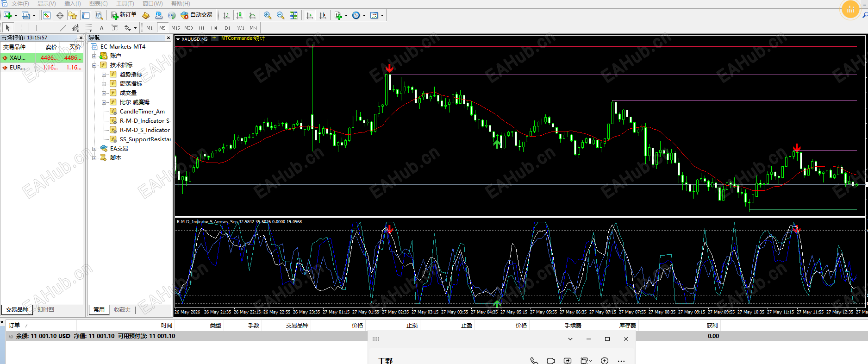The image size is (868, 364).
Task: Draw a horizontal line tool
Action: point(50,28)
